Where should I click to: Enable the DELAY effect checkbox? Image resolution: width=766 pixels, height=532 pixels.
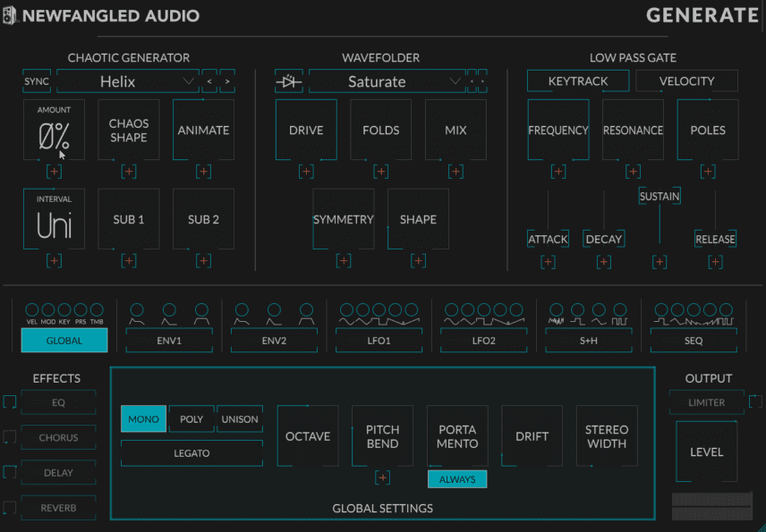[10, 472]
